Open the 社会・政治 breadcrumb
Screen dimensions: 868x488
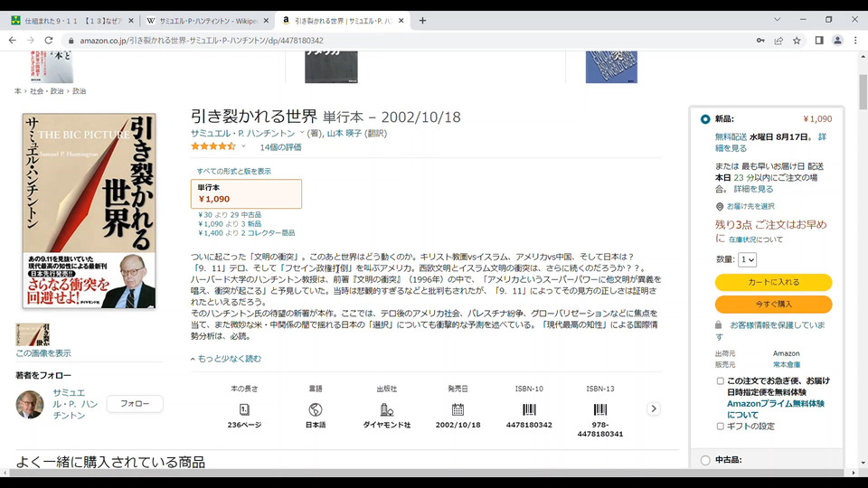46,91
